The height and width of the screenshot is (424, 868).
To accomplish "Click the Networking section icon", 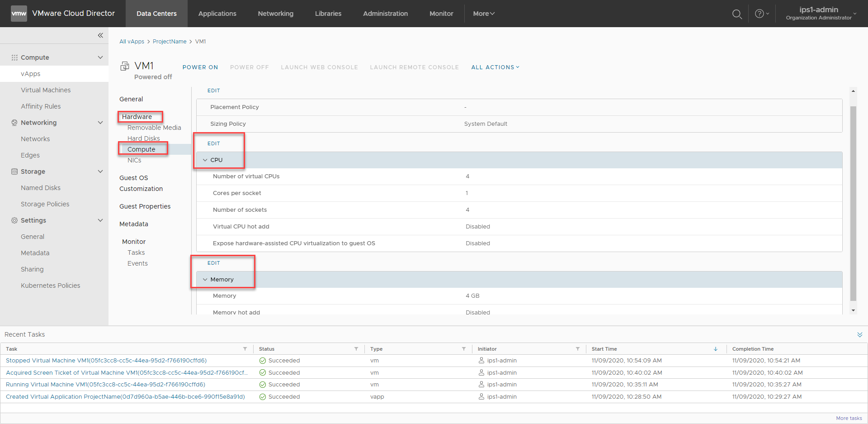I will (x=14, y=123).
